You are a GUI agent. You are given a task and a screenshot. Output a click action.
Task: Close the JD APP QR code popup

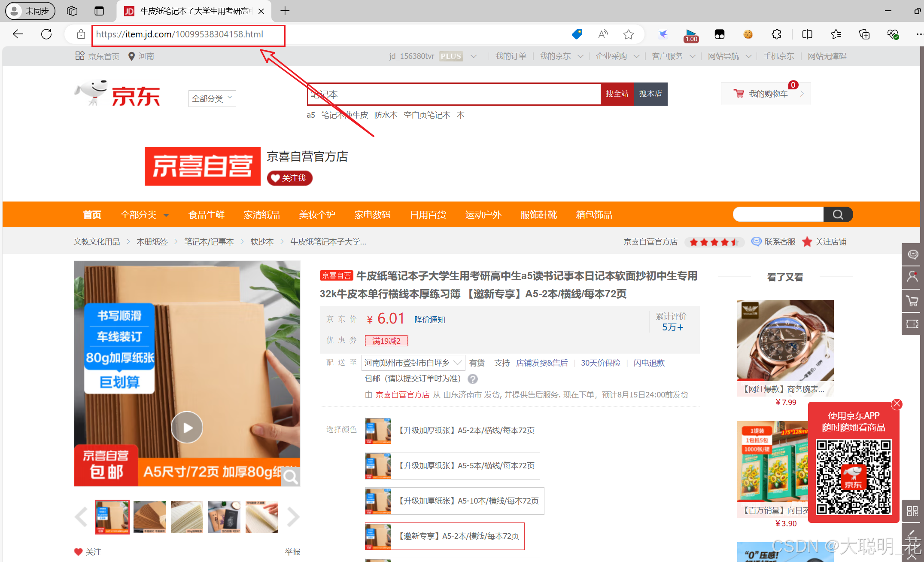pyautogui.click(x=897, y=404)
